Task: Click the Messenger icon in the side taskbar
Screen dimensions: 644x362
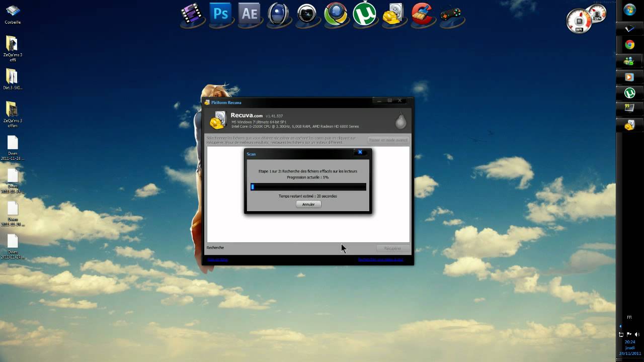Action: click(x=629, y=61)
